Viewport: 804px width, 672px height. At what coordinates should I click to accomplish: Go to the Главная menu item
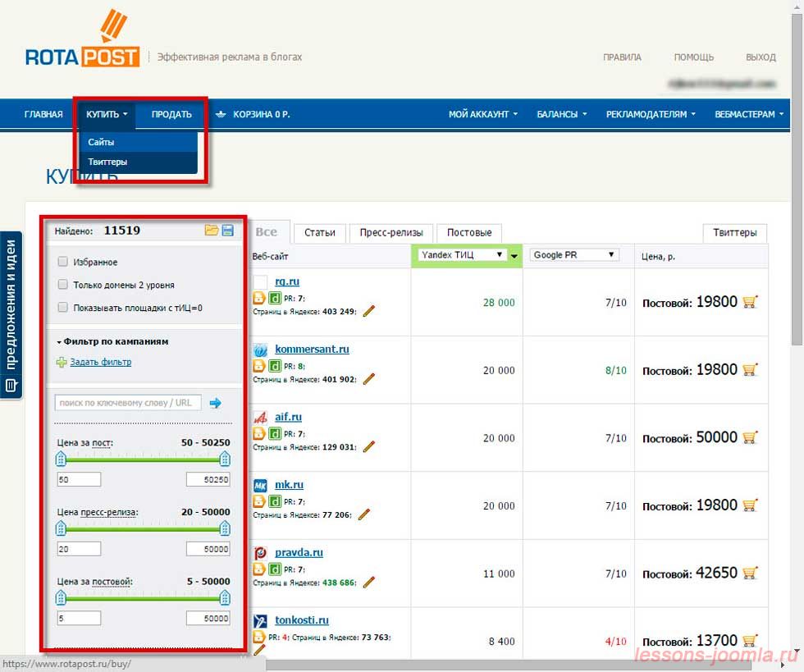[x=43, y=114]
